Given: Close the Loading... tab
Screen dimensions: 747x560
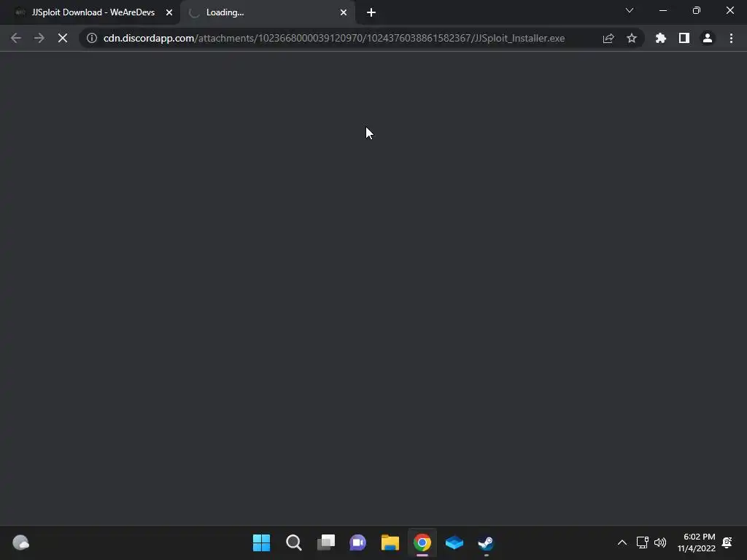Looking at the screenshot, I should (344, 13).
